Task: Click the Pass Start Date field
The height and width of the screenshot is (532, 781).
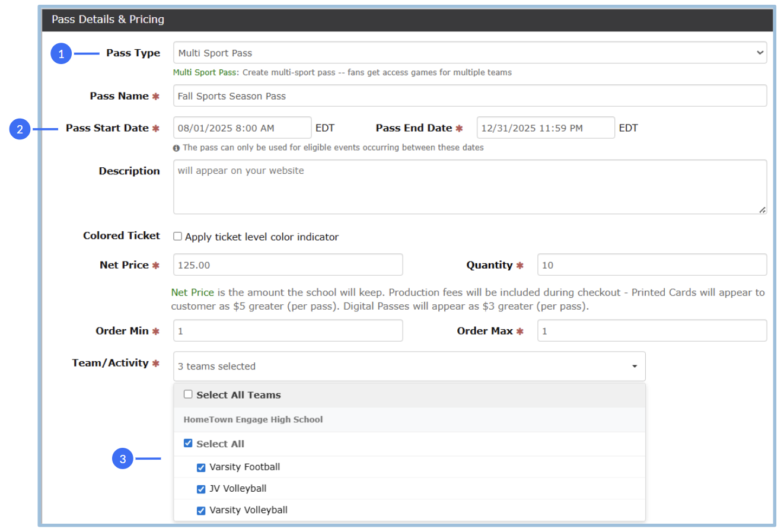Action: point(242,128)
